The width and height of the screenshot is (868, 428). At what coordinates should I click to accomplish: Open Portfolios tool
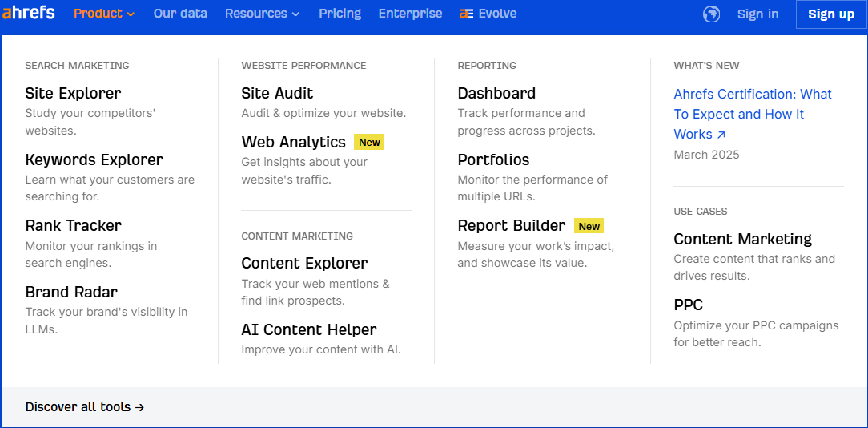pyautogui.click(x=493, y=159)
